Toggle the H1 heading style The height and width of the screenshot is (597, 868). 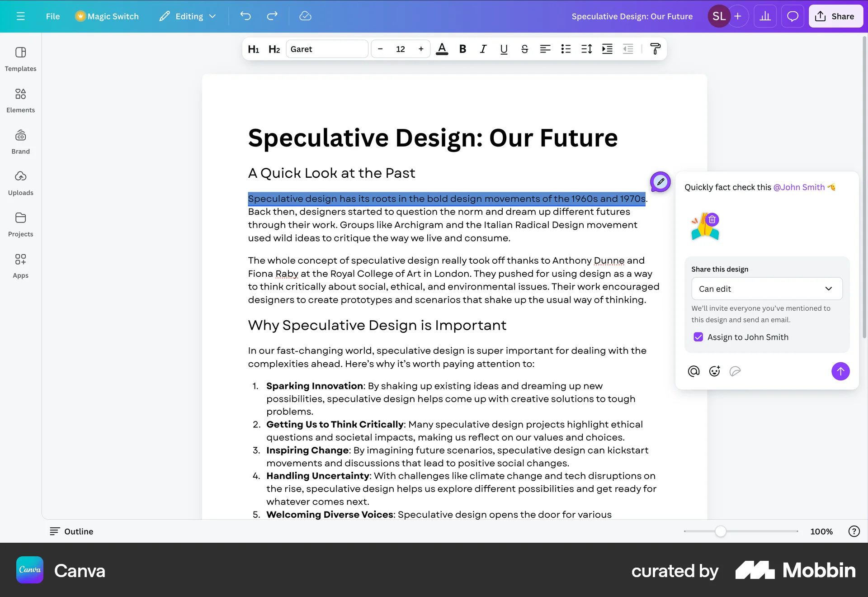point(253,49)
